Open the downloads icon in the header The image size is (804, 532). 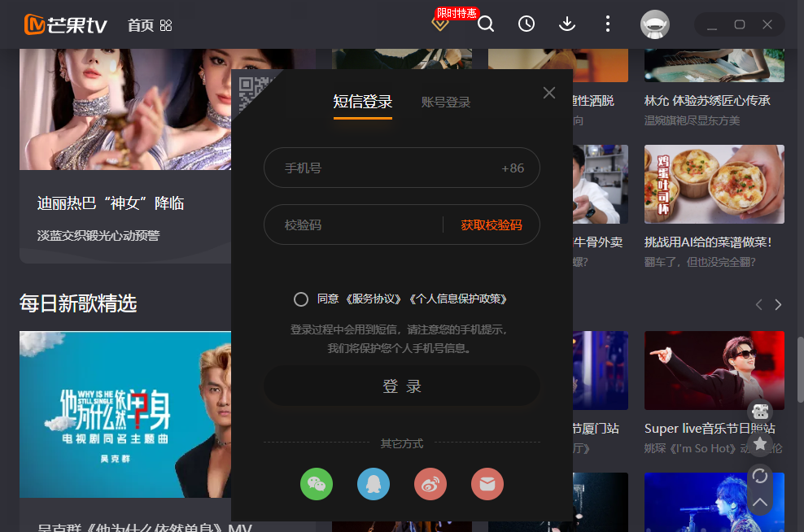coord(567,24)
